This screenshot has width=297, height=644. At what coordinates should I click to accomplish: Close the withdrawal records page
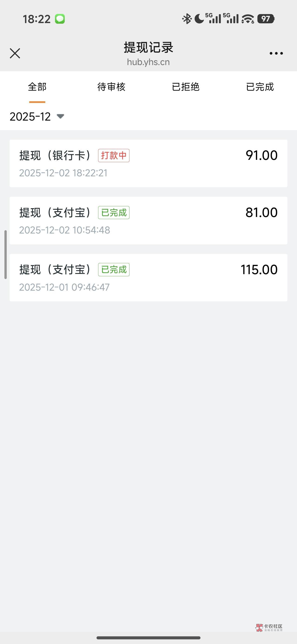(x=15, y=53)
